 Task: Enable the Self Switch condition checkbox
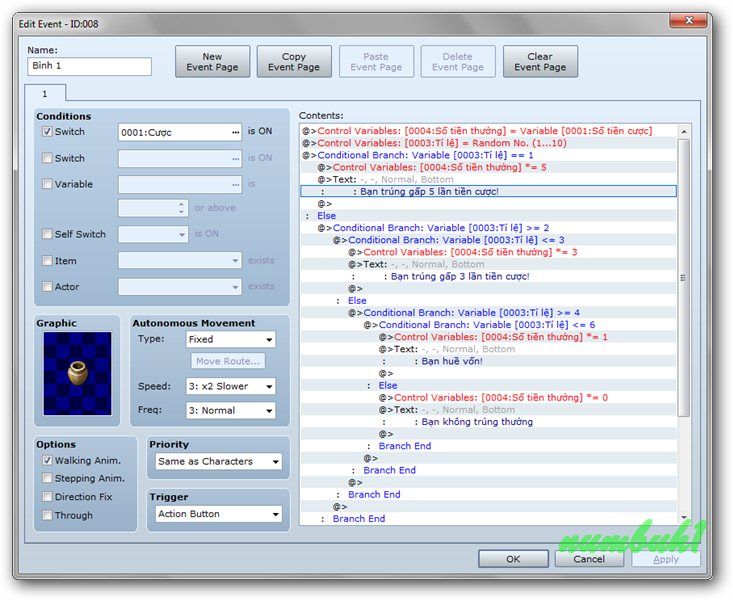tap(47, 234)
